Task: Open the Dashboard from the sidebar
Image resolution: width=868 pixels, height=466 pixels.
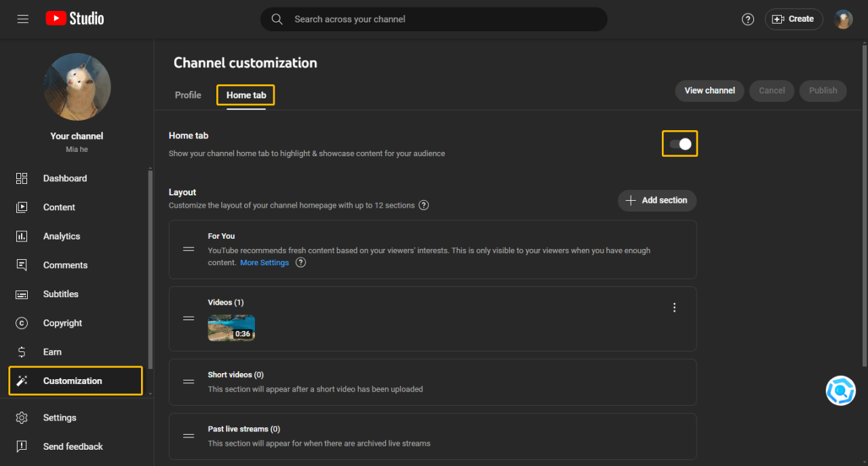Action: (x=65, y=178)
